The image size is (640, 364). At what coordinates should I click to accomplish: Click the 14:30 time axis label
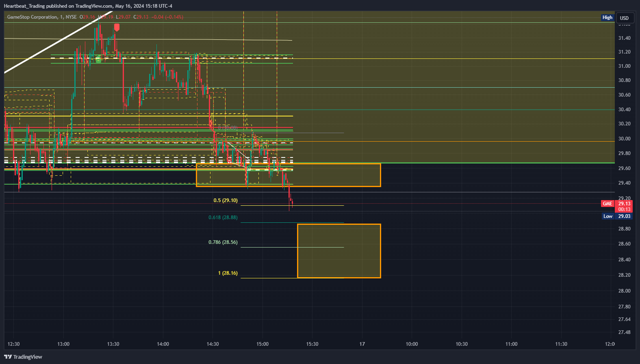coord(213,344)
